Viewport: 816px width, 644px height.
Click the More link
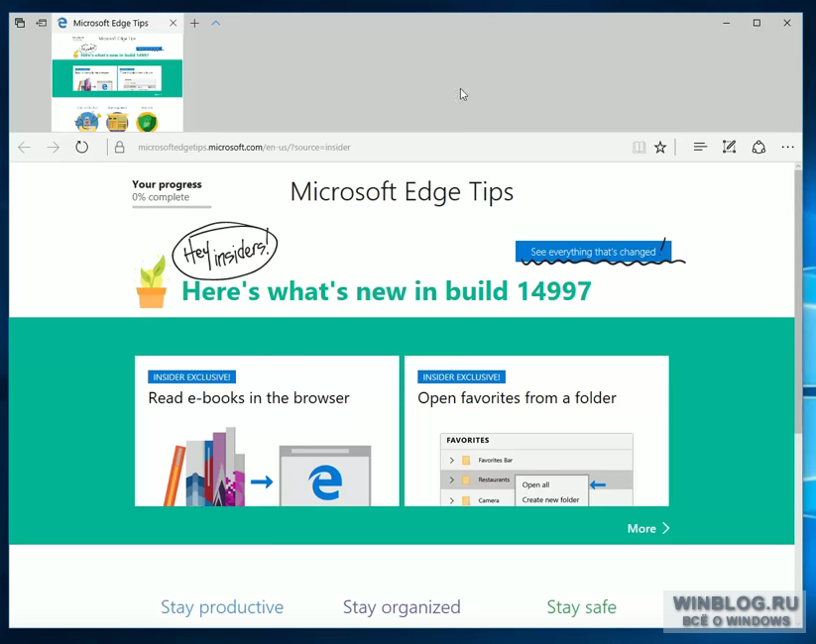click(x=648, y=528)
